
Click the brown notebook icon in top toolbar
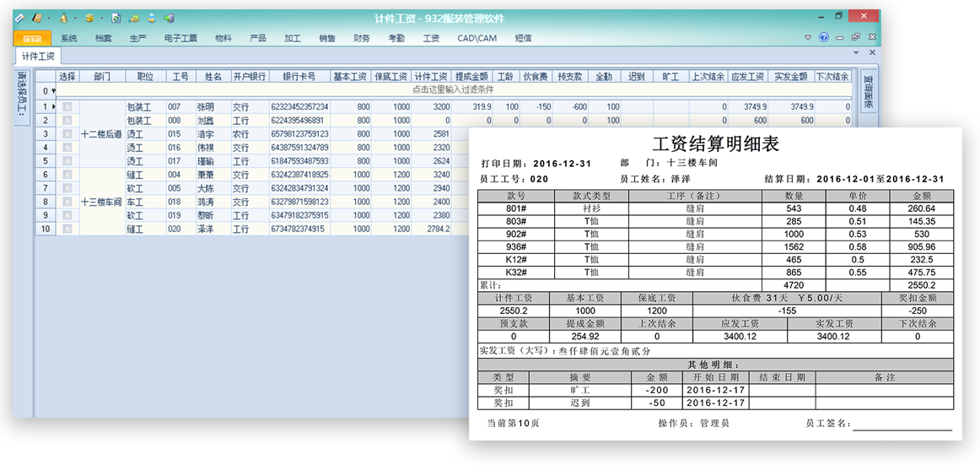(37, 18)
